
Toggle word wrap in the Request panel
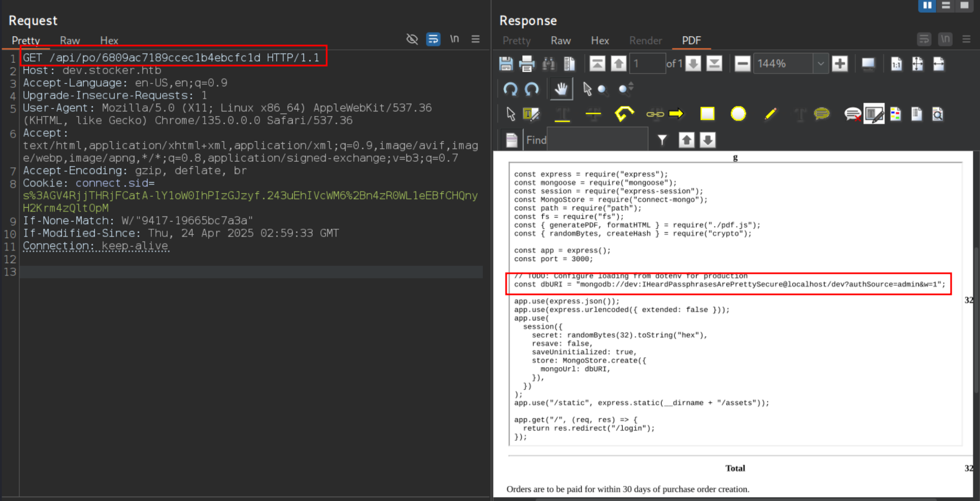(433, 39)
